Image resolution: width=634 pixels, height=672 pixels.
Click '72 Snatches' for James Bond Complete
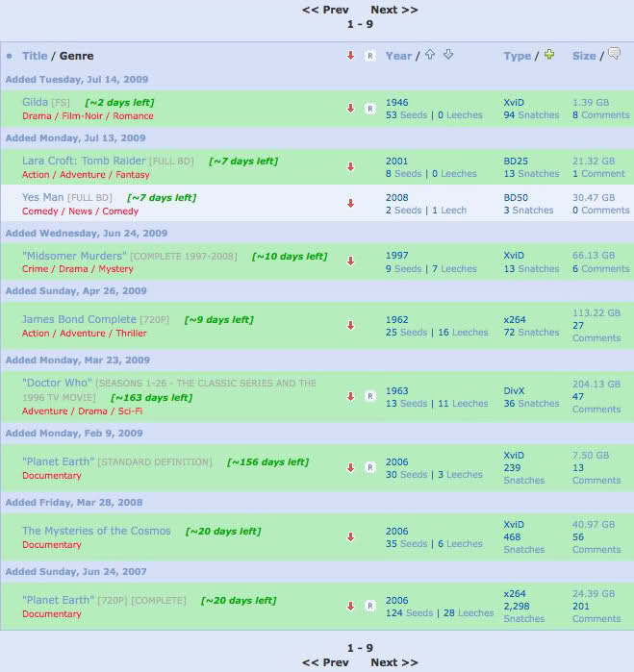531,332
